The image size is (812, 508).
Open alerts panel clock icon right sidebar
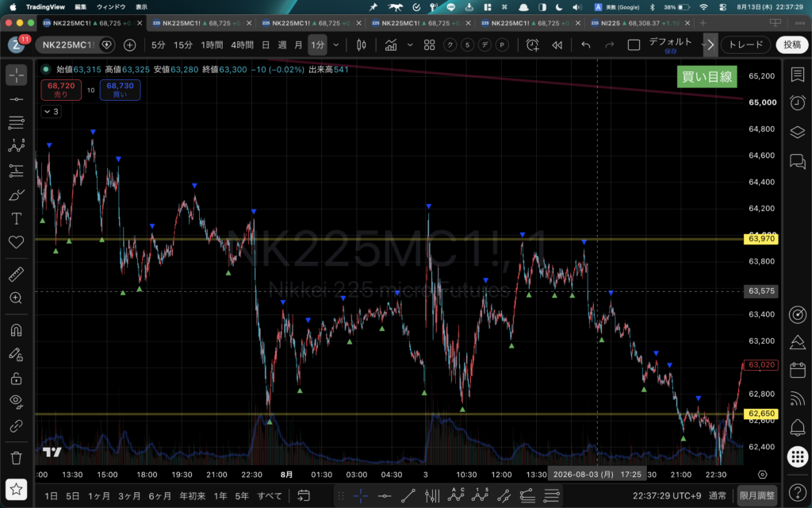[x=798, y=102]
